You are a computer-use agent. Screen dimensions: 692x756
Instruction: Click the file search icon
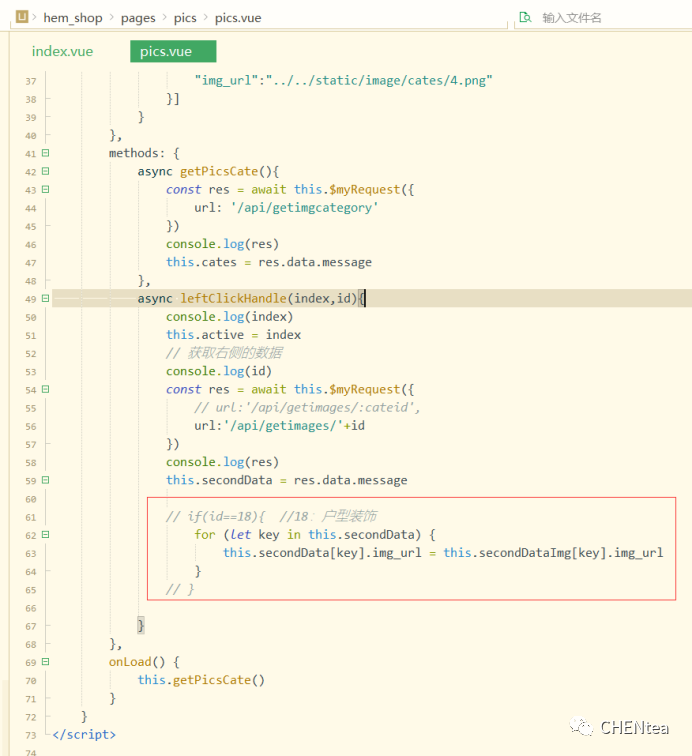[x=525, y=17]
